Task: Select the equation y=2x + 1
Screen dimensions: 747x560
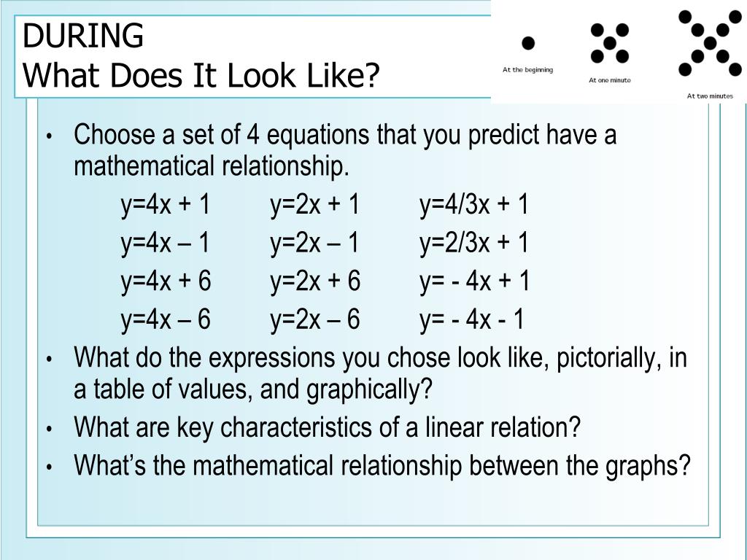Action: point(315,204)
